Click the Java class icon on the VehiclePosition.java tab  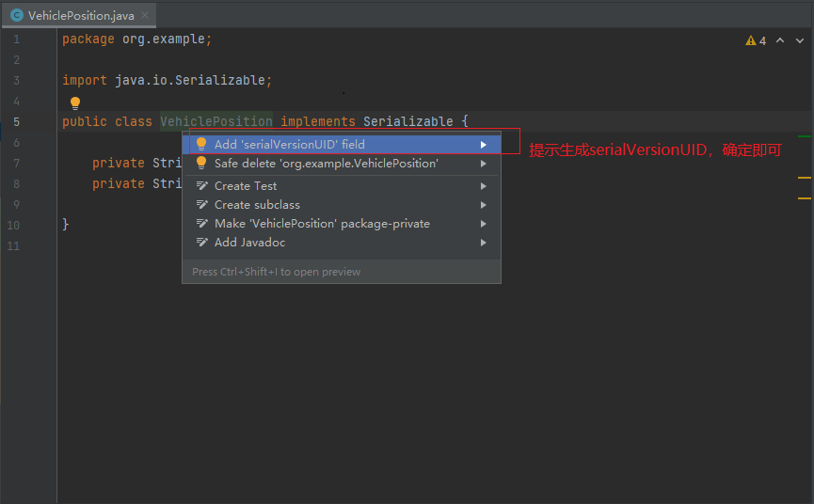[x=17, y=16]
